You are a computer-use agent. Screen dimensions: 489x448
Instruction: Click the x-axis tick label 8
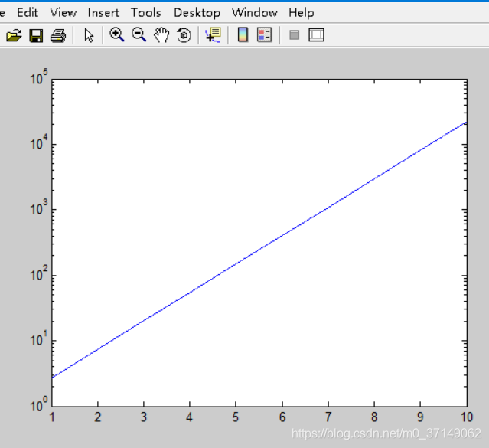coord(374,417)
